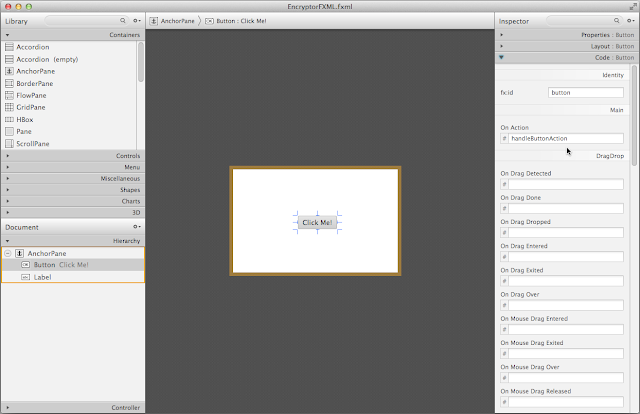Choose the BorderPane container icon
The height and width of the screenshot is (414, 640).
(x=9, y=83)
